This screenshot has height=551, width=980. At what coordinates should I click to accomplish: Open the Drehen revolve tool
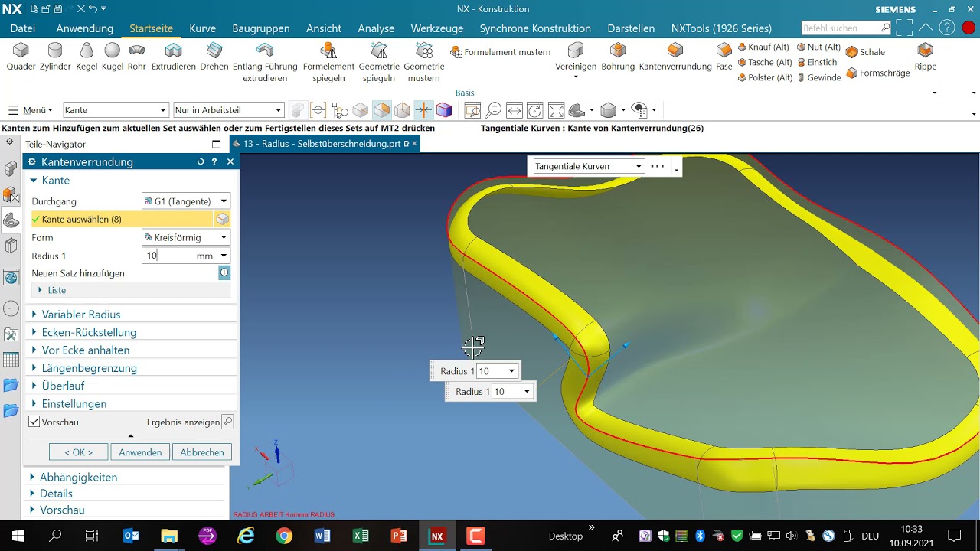pos(214,57)
